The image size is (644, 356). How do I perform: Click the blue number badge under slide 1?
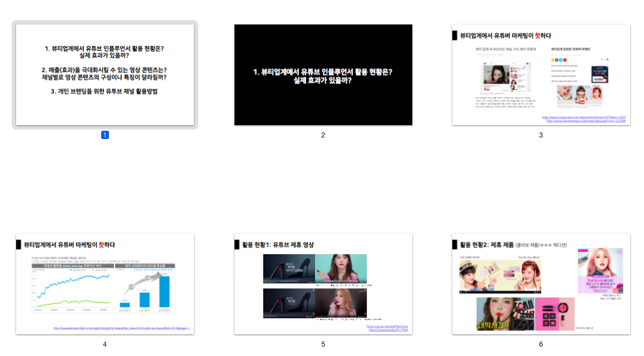tap(105, 135)
